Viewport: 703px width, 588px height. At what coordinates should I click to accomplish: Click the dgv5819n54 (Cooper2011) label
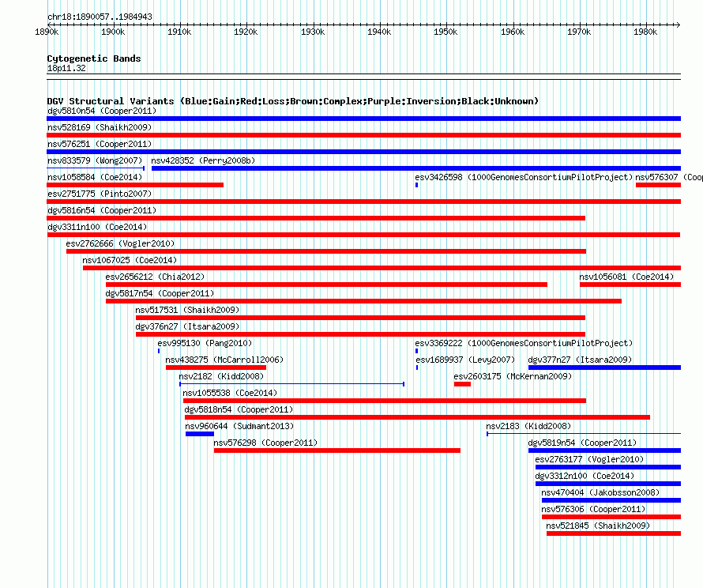(582, 443)
